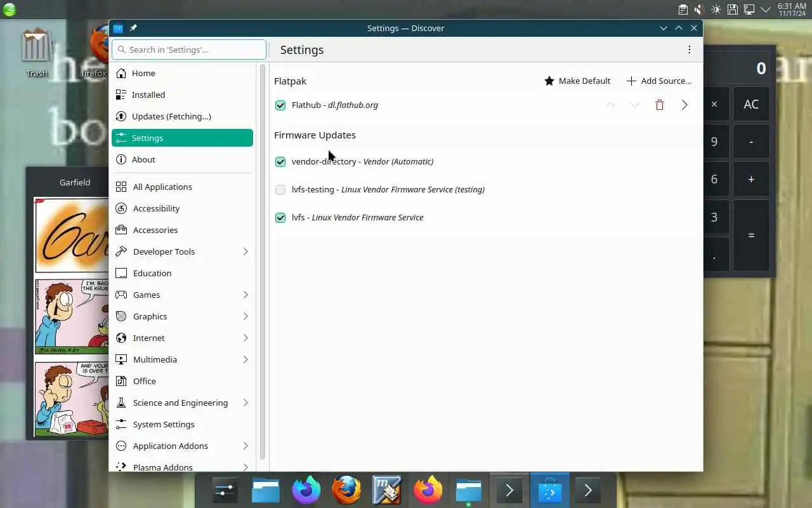Go to the Installed applications page
This screenshot has width=812, height=508.
point(182,95)
